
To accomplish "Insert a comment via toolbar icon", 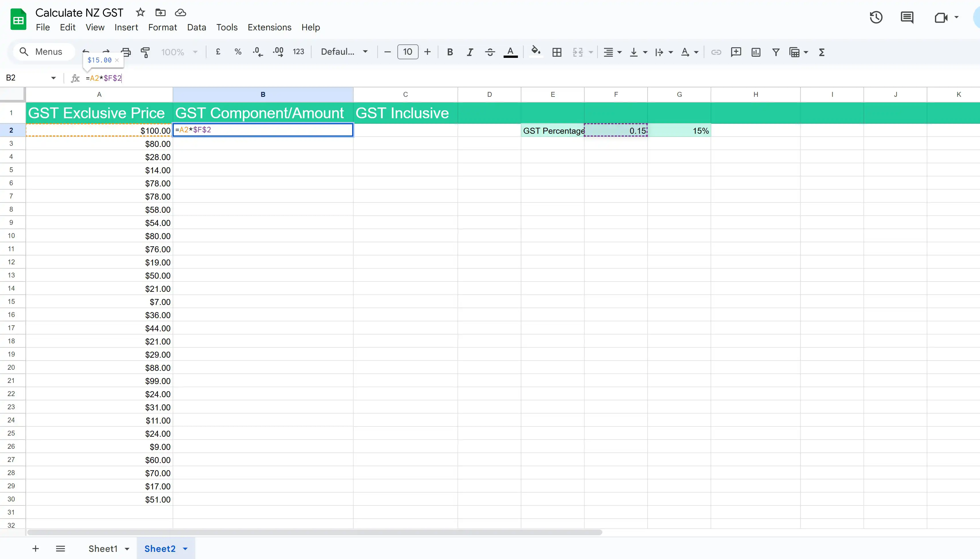I will click(x=736, y=52).
